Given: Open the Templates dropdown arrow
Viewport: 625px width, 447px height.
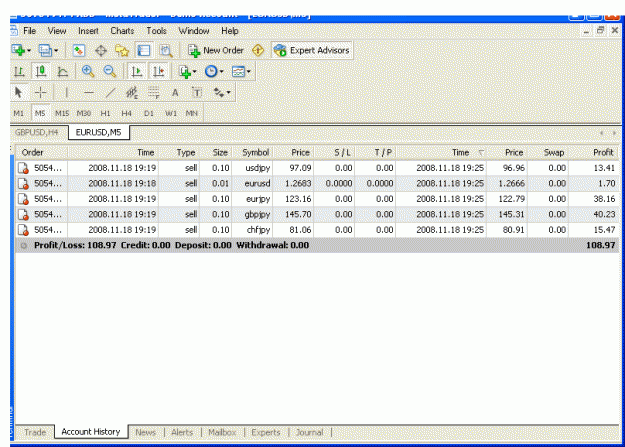Looking at the screenshot, I should (249, 72).
